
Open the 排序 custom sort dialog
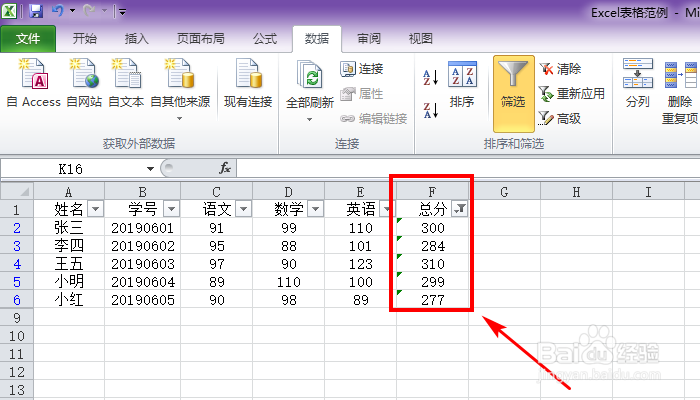462,85
